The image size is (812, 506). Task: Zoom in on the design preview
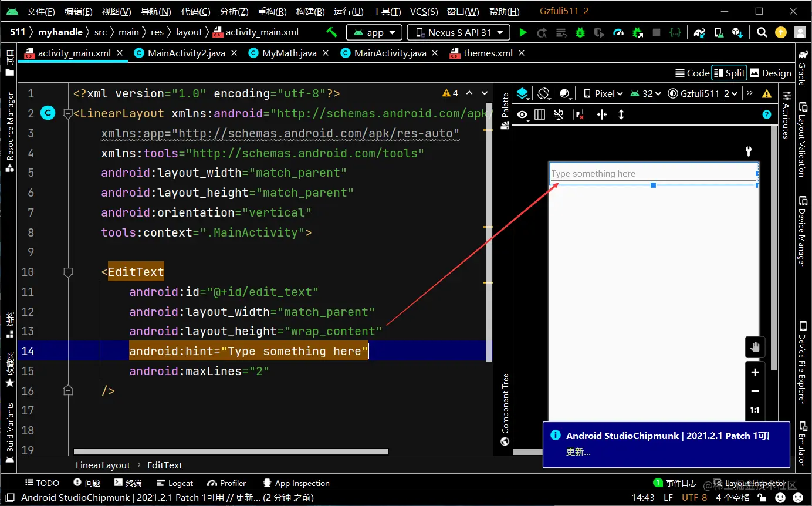click(x=755, y=372)
